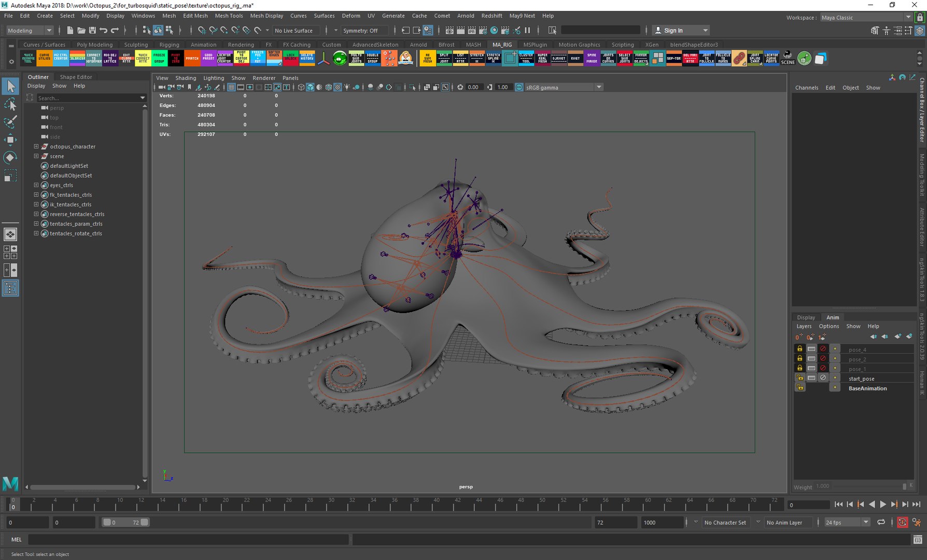
Task: Click the Save scene icon
Action: click(92, 31)
